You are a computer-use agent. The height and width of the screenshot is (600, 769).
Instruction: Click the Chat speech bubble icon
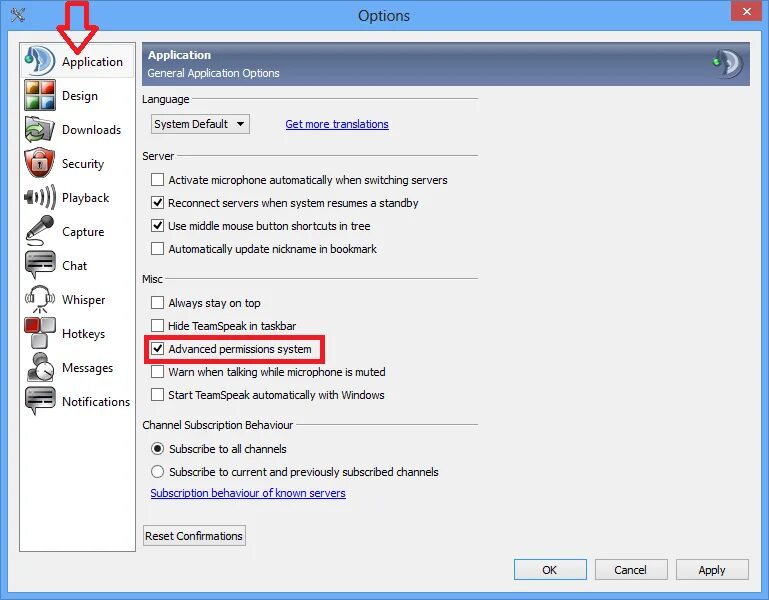40,265
